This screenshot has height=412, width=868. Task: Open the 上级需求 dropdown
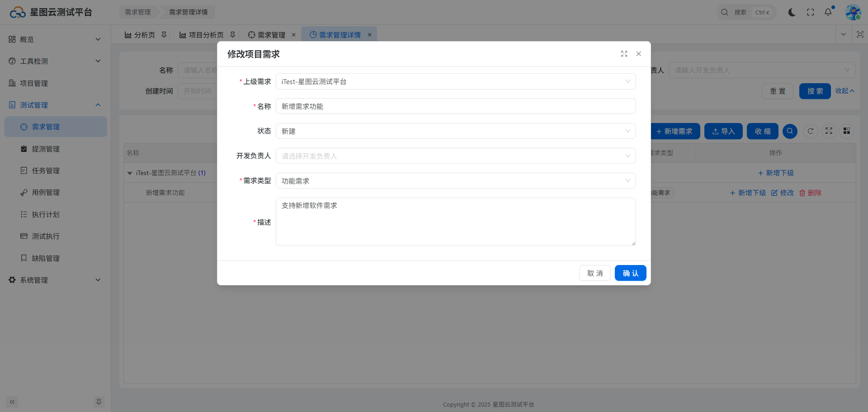(455, 81)
